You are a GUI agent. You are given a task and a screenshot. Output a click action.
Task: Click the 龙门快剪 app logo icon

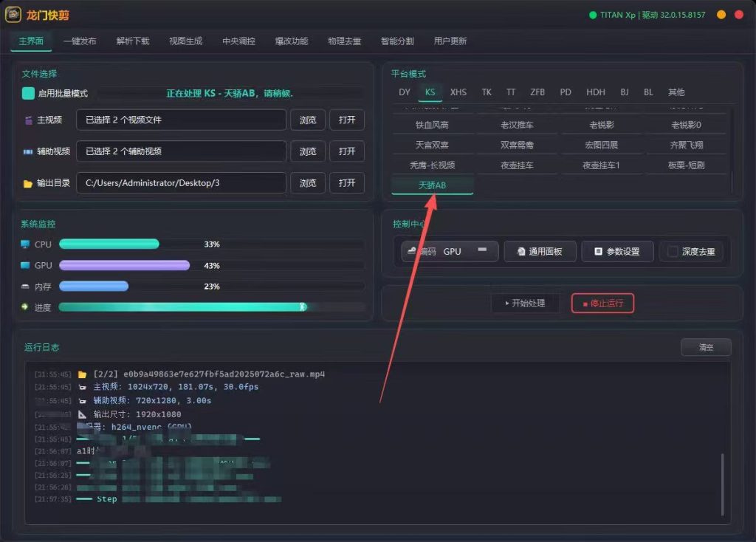[x=13, y=15]
